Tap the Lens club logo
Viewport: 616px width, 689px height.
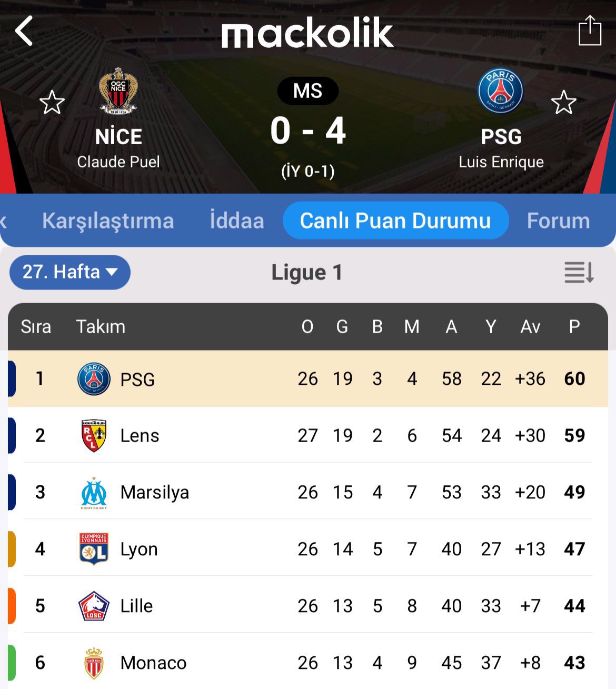point(94,436)
